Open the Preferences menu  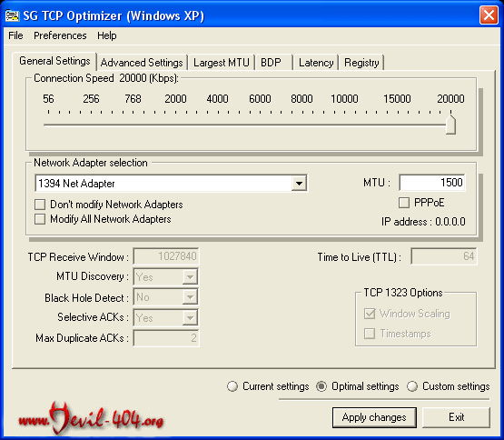[60, 35]
